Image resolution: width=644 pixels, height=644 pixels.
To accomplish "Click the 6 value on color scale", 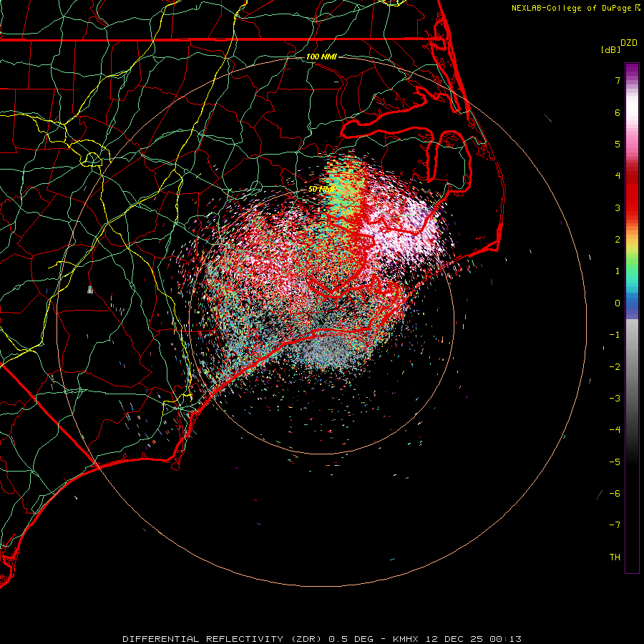I will pos(618,112).
